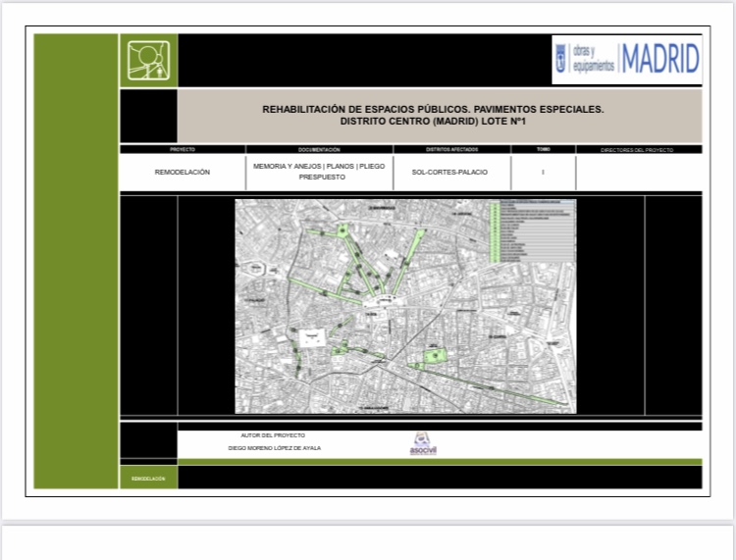Click the 'PRESPUESTO' text
736x560 pixels.
pos(322,178)
